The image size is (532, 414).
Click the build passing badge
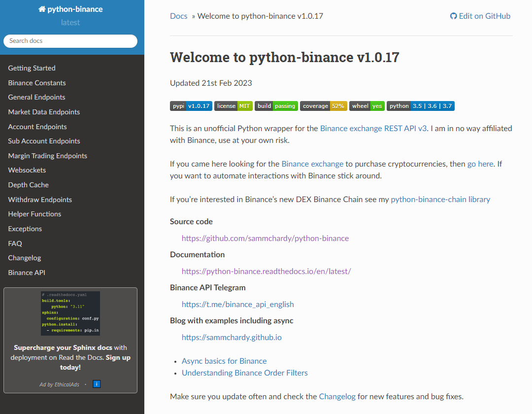pyautogui.click(x=276, y=105)
